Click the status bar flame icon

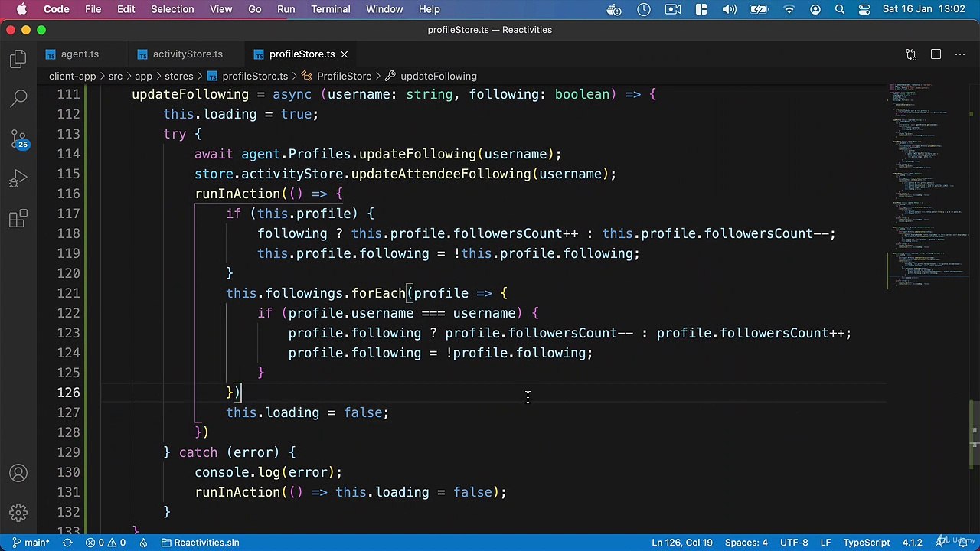pyautogui.click(x=143, y=543)
